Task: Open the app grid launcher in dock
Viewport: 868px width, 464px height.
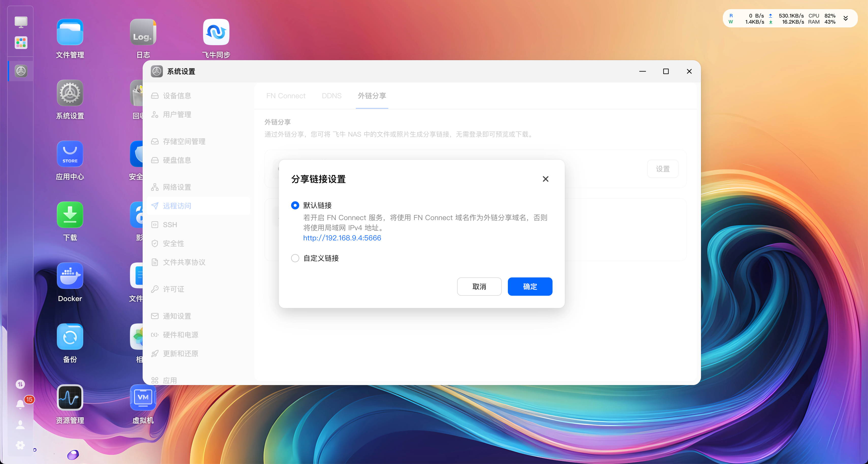Action: (x=21, y=43)
